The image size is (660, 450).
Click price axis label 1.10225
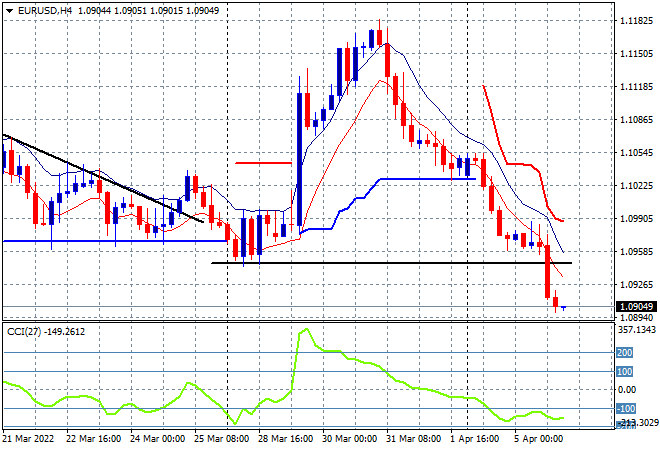click(x=636, y=186)
